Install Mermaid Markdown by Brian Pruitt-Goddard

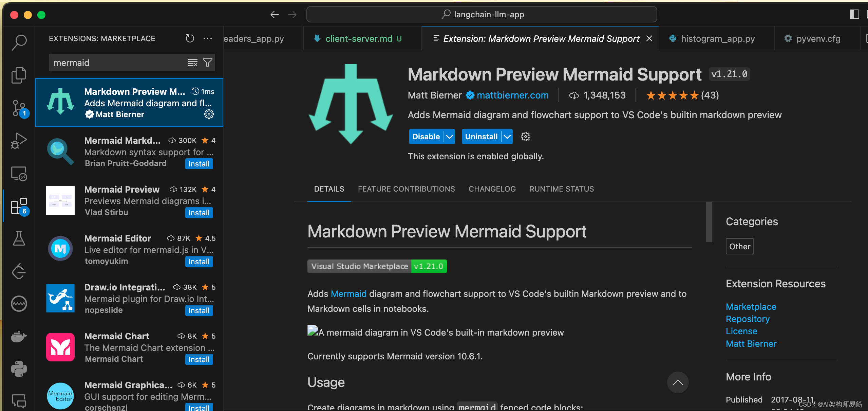click(199, 164)
